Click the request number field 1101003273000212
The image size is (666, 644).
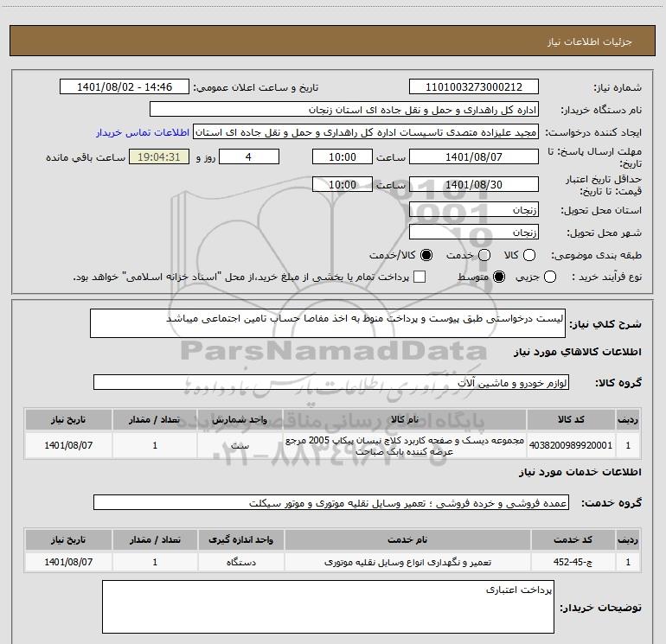point(474,87)
